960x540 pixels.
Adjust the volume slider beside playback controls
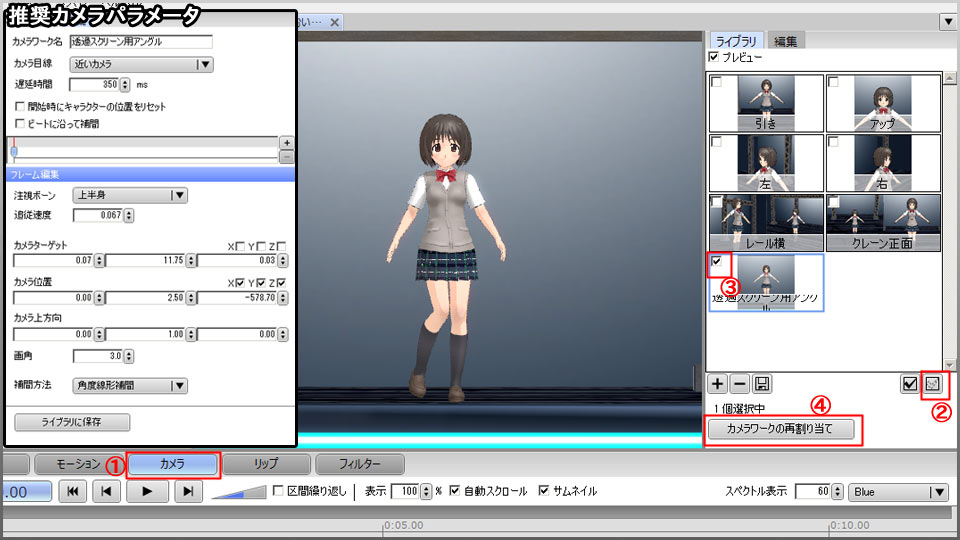pyautogui.click(x=240, y=492)
